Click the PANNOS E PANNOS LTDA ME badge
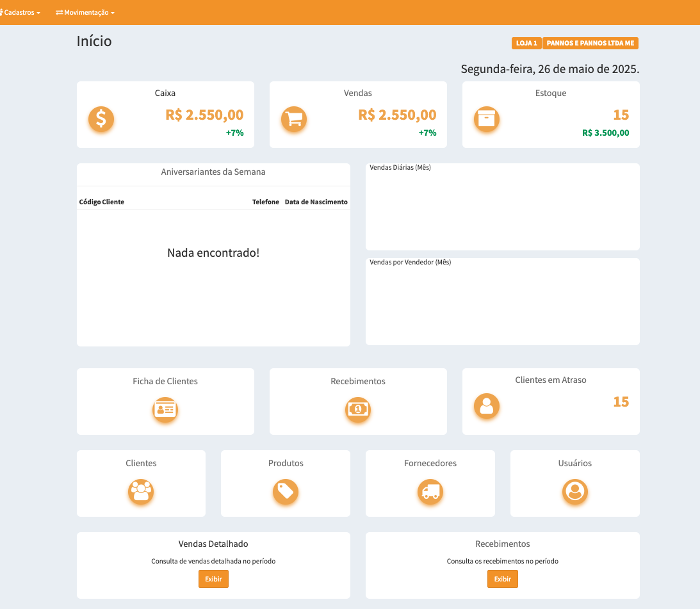 [x=590, y=43]
